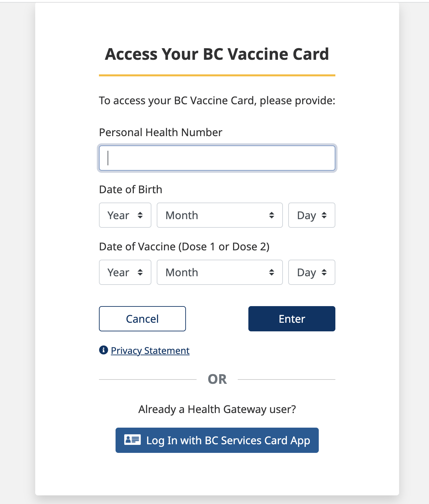Select the Date of Birth Day dropdown

click(x=311, y=215)
